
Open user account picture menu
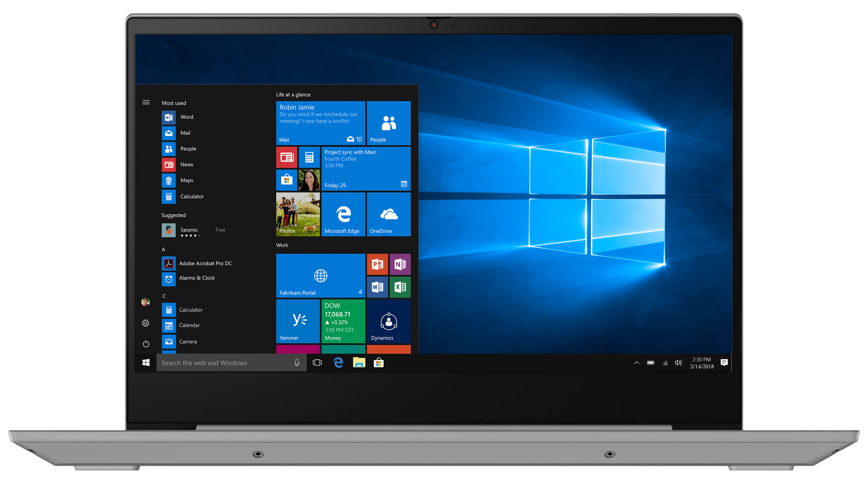point(146,302)
